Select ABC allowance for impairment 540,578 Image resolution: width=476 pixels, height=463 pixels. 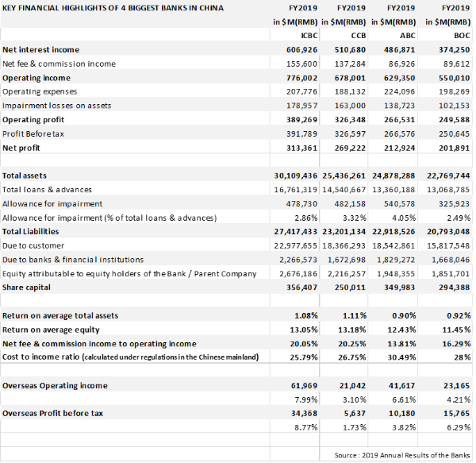[x=400, y=204]
